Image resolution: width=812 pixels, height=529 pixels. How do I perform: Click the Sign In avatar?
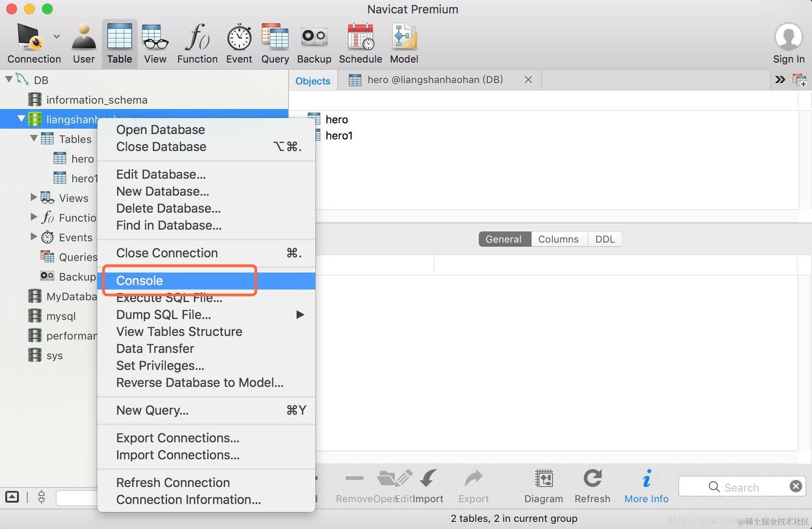(788, 37)
